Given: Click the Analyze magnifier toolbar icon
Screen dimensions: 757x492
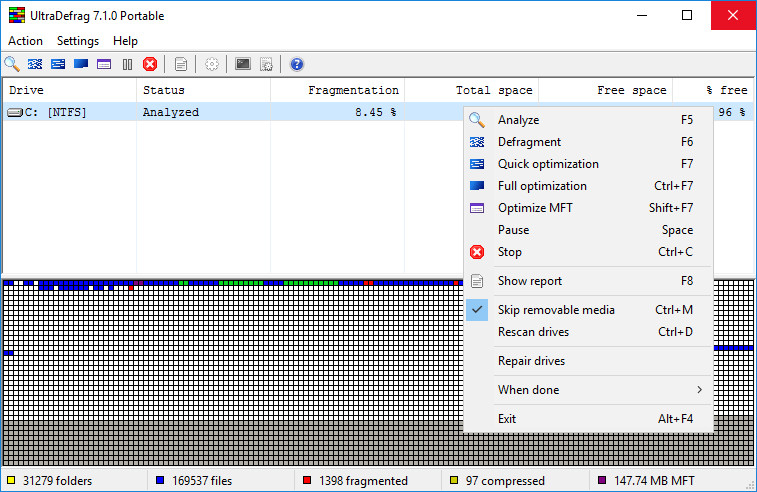Looking at the screenshot, I should 12,64.
